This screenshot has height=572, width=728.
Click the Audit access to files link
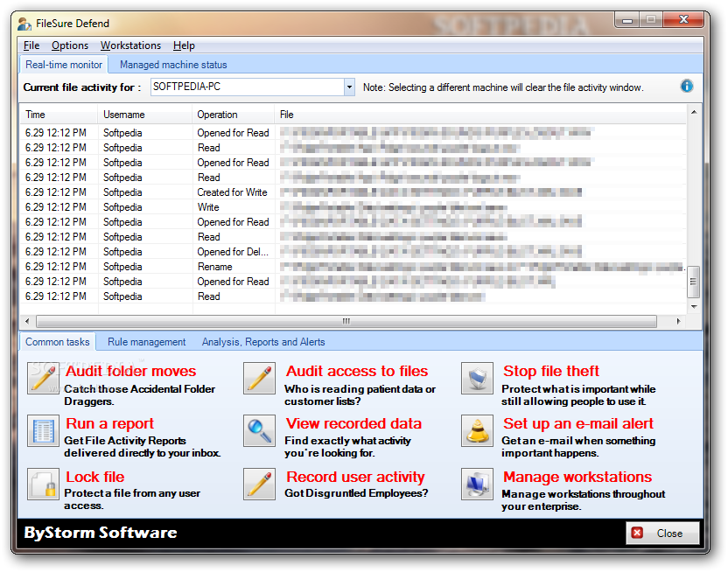point(357,371)
